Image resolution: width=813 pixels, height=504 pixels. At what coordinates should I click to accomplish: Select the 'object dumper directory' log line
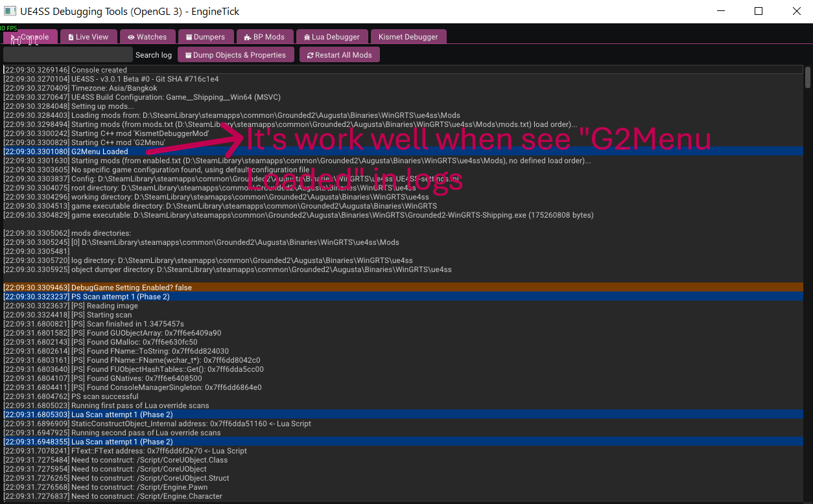(x=403, y=269)
